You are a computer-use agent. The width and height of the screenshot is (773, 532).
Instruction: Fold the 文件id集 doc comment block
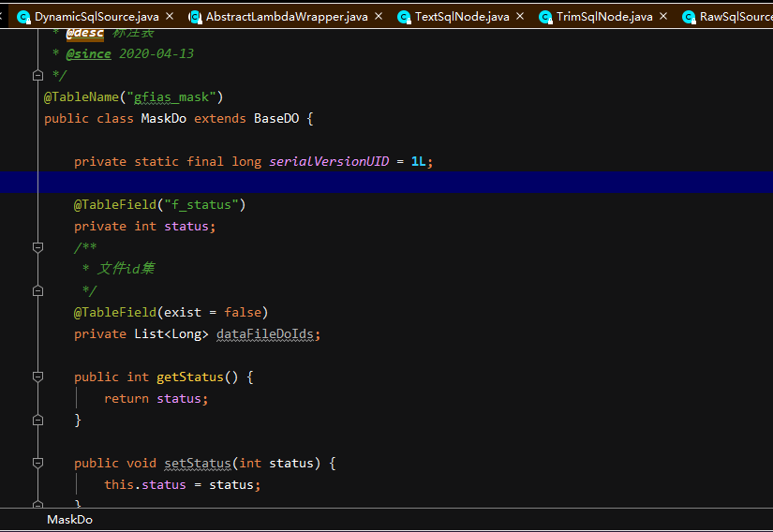(37, 247)
